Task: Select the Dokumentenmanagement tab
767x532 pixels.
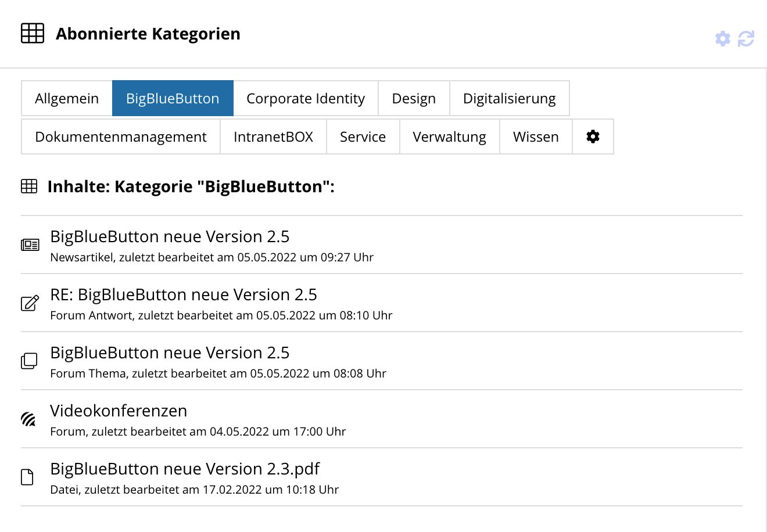Action: pos(121,136)
